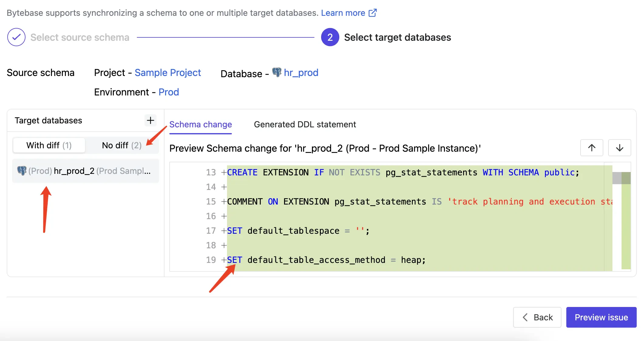
Task: Switch to the Generated DDL statement tab
Action: (305, 124)
